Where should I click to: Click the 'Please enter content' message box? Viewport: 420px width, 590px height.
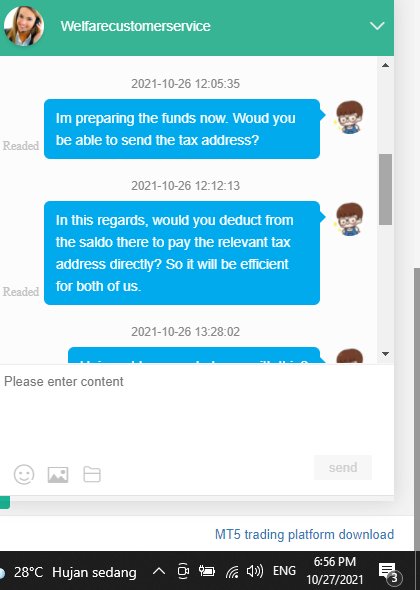[x=197, y=408]
